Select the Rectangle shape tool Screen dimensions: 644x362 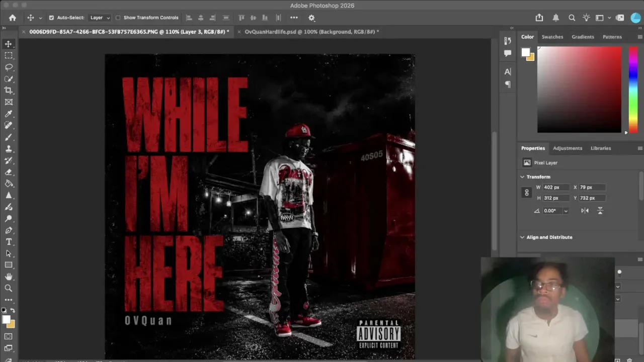[9, 265]
